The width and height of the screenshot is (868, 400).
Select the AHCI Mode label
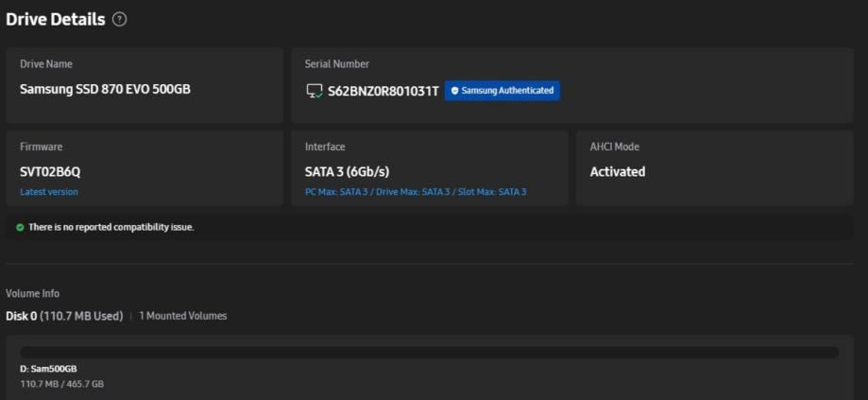(x=615, y=147)
